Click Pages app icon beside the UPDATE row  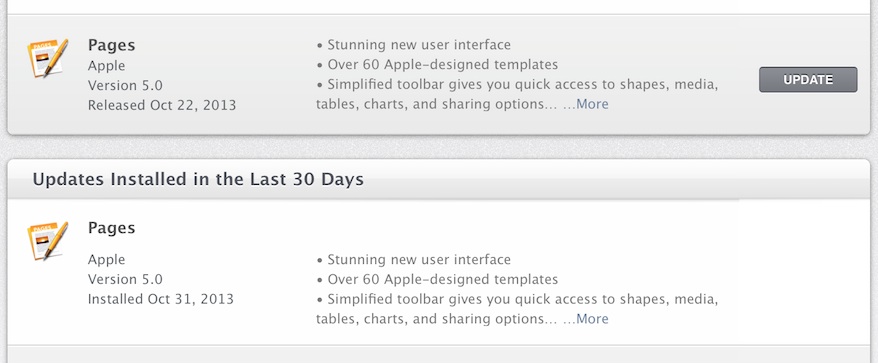point(47,58)
